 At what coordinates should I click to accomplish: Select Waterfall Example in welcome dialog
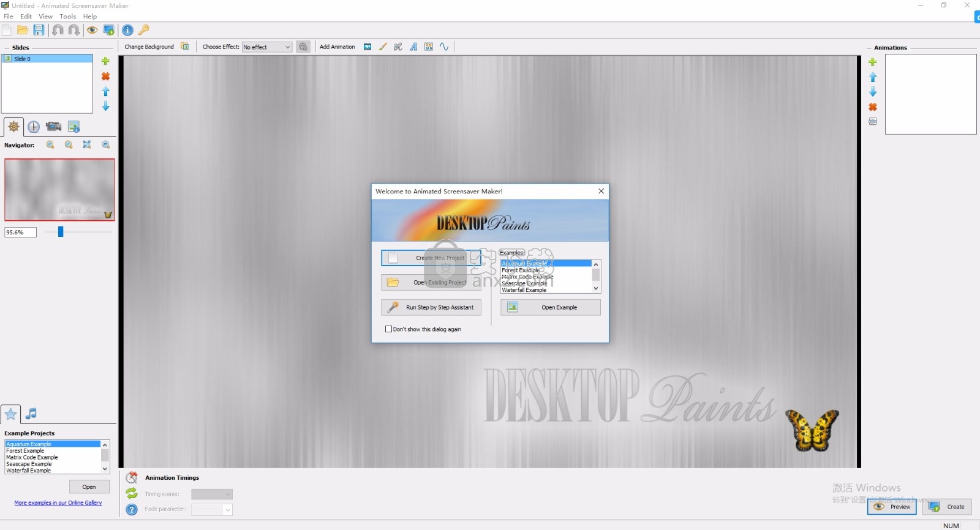(546, 290)
